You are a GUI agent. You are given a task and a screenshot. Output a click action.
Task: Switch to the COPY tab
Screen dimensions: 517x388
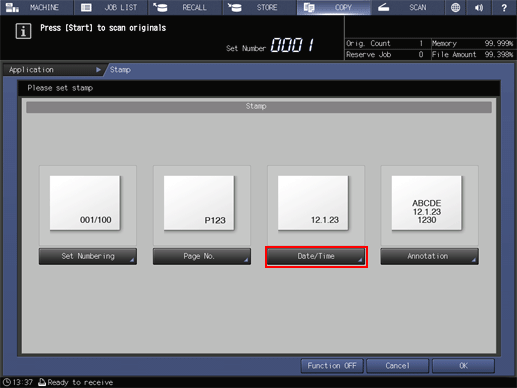(333, 7)
